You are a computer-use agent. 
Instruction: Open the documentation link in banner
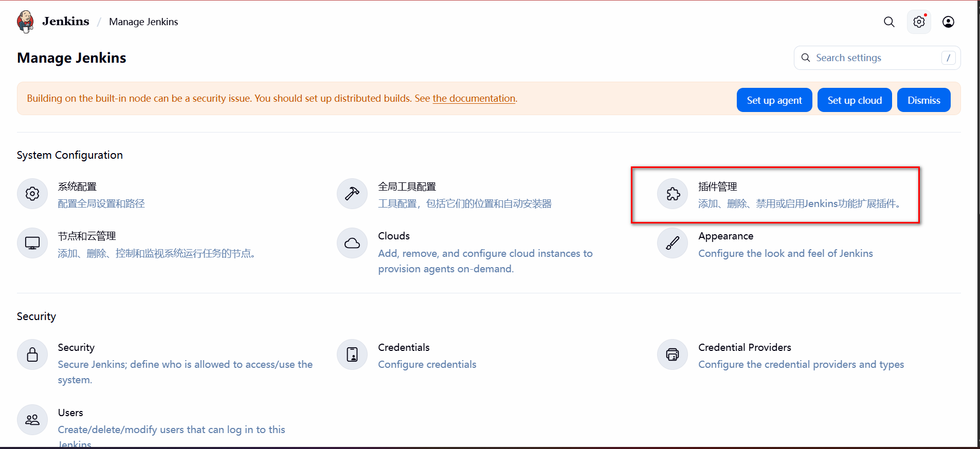coord(474,98)
